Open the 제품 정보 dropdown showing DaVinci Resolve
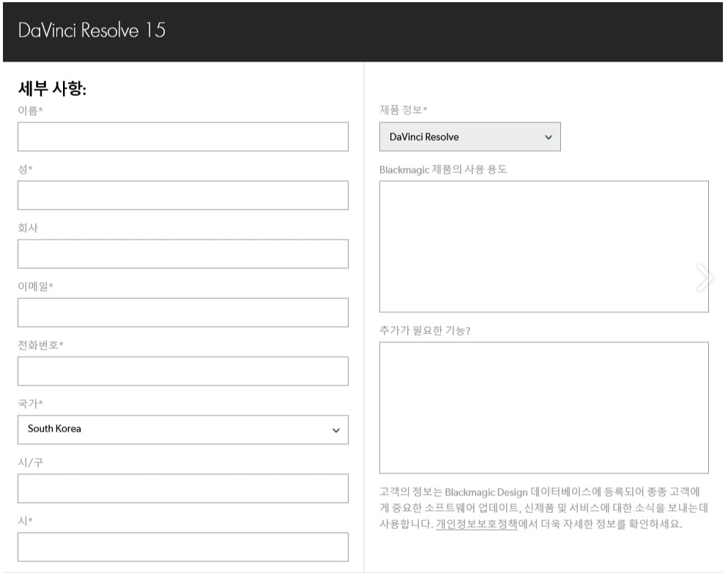Image resolution: width=728 pixels, height=576 pixels. tap(470, 136)
